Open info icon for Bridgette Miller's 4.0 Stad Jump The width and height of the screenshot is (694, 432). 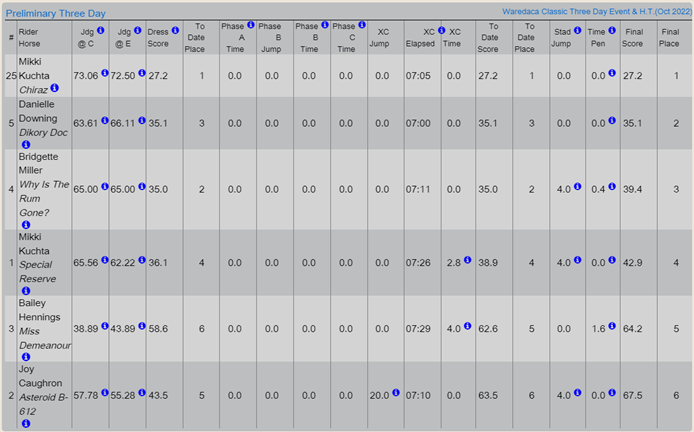coord(578,186)
